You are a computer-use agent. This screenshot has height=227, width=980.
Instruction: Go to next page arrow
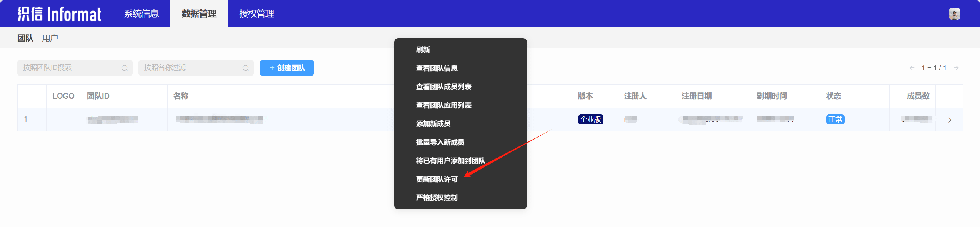pos(956,68)
